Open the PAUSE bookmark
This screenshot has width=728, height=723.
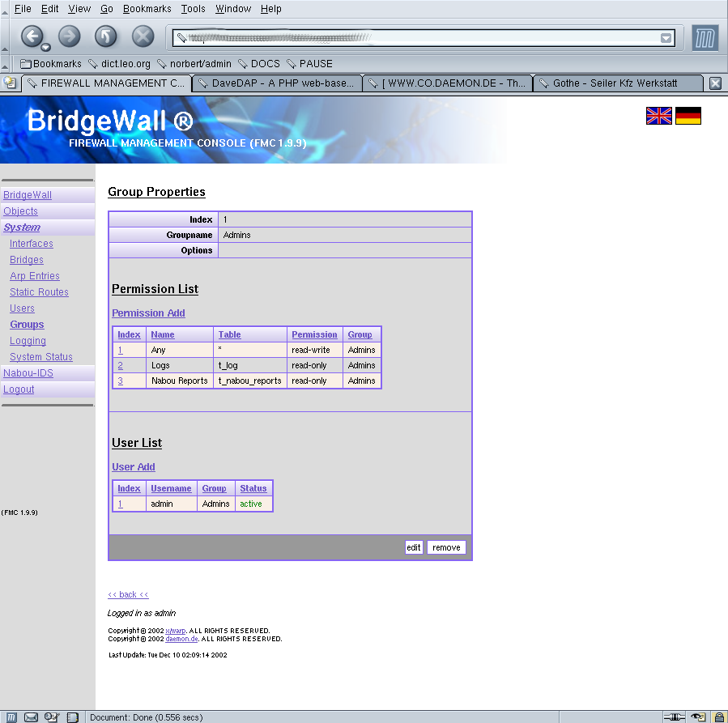tap(309, 64)
